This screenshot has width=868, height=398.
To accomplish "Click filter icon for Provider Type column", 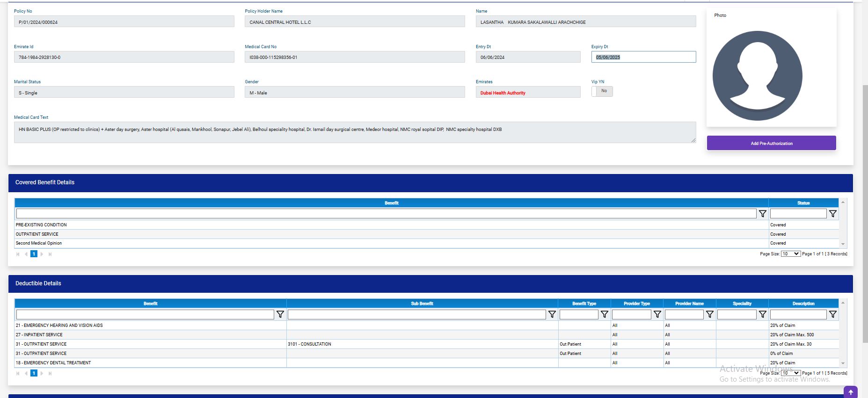I will pos(657,315).
